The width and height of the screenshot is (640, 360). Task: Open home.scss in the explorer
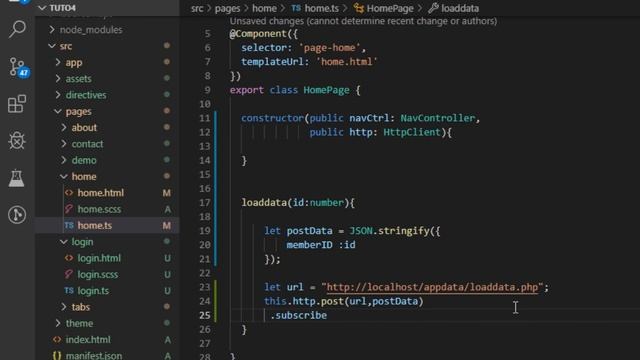pyautogui.click(x=99, y=209)
